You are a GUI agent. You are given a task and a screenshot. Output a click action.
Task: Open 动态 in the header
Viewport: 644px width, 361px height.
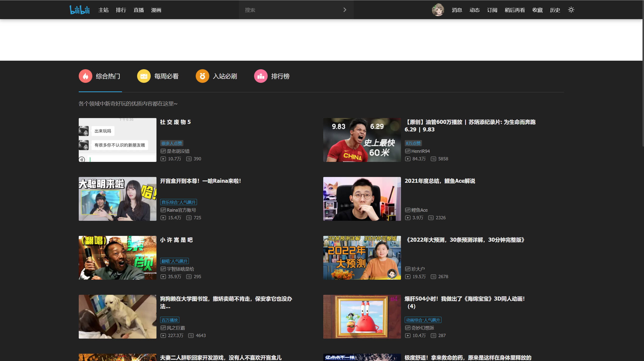point(474,10)
